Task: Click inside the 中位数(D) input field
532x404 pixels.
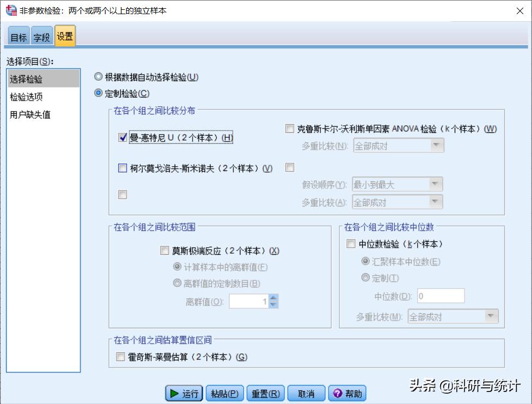Action: (441, 295)
